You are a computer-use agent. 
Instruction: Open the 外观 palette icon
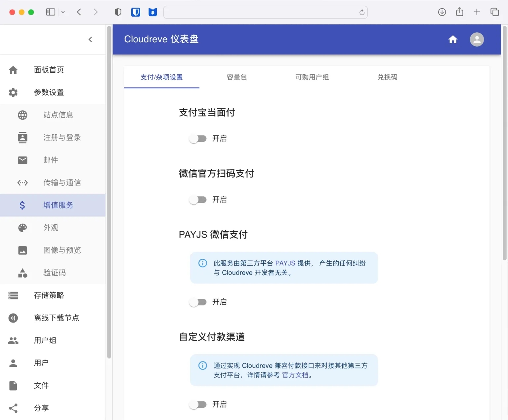(x=22, y=228)
